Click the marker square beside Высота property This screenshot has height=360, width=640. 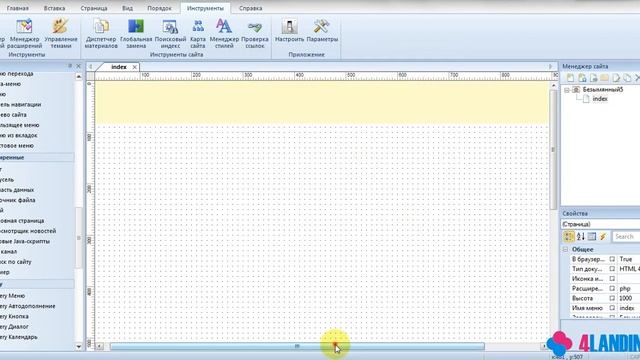click(612, 298)
